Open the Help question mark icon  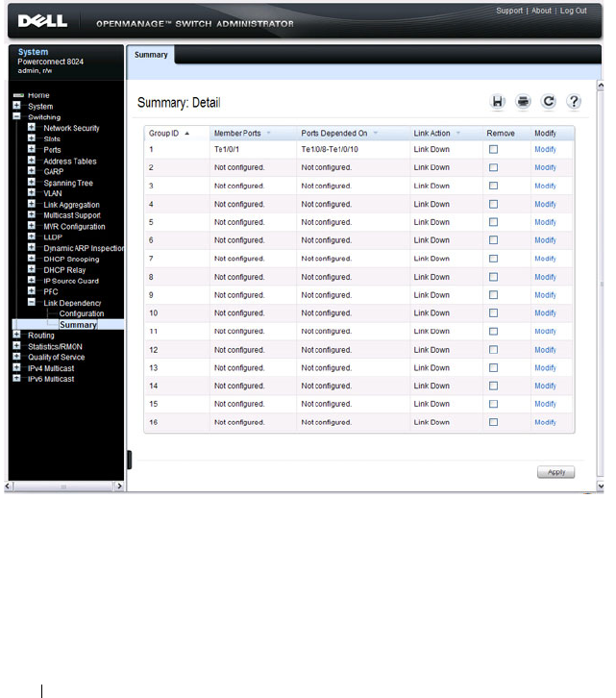pos(574,102)
